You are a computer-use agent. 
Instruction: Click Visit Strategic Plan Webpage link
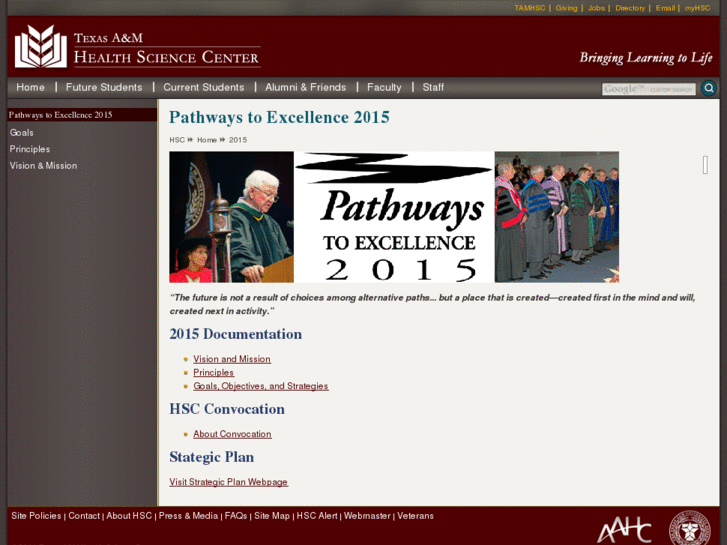229,482
